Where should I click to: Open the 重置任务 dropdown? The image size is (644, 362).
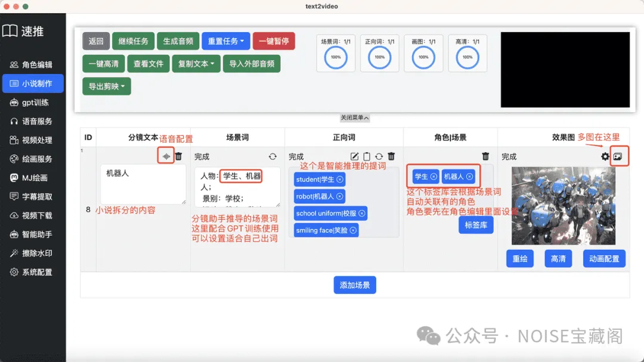tap(225, 41)
